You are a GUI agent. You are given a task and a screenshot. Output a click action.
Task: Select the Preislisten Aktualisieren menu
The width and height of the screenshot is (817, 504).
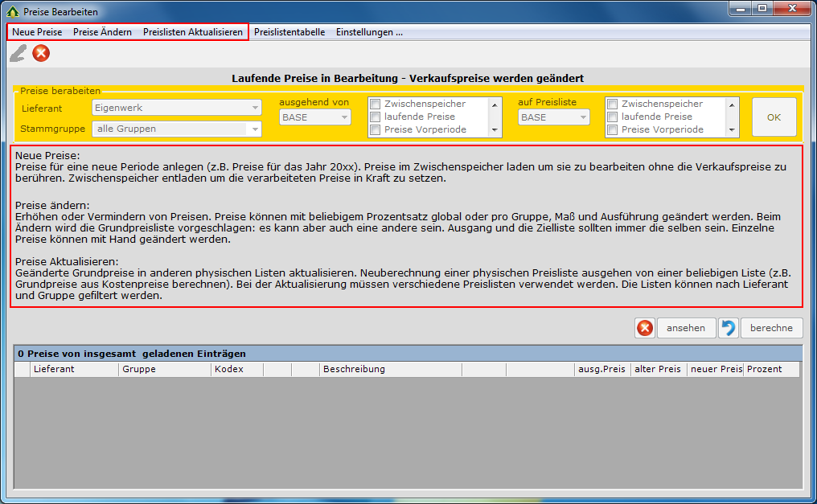point(193,32)
